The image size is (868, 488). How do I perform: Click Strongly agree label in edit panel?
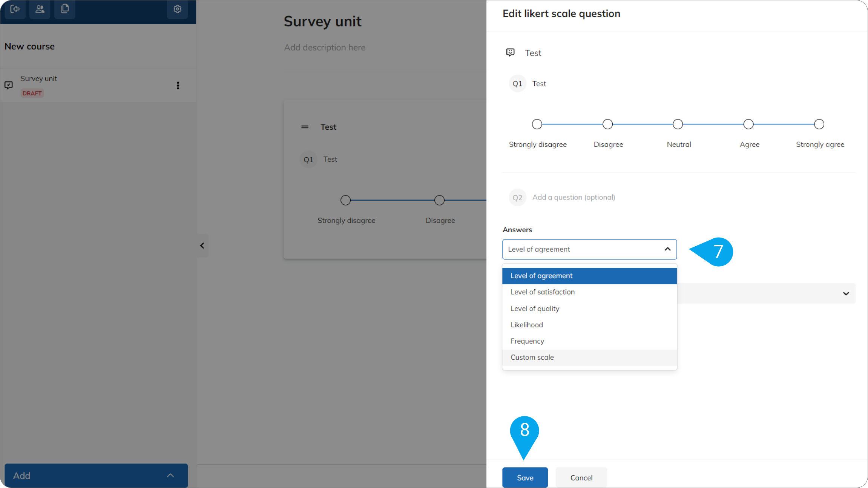tap(820, 144)
